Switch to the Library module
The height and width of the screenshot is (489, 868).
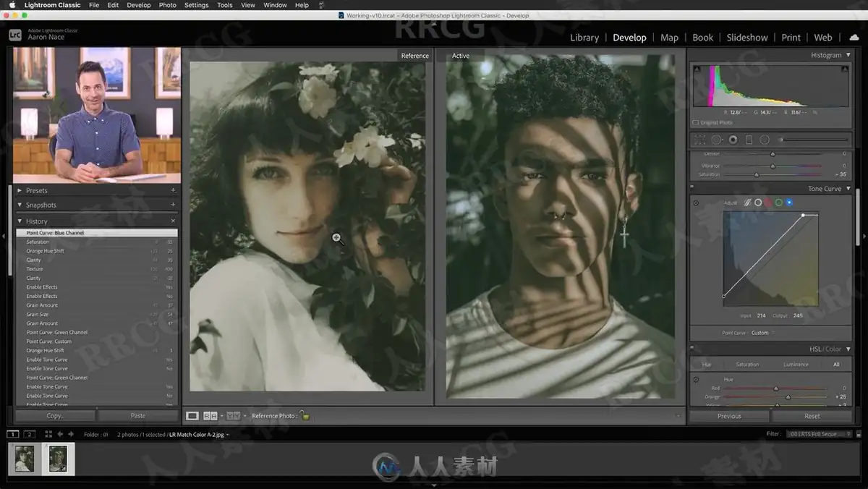[584, 38]
